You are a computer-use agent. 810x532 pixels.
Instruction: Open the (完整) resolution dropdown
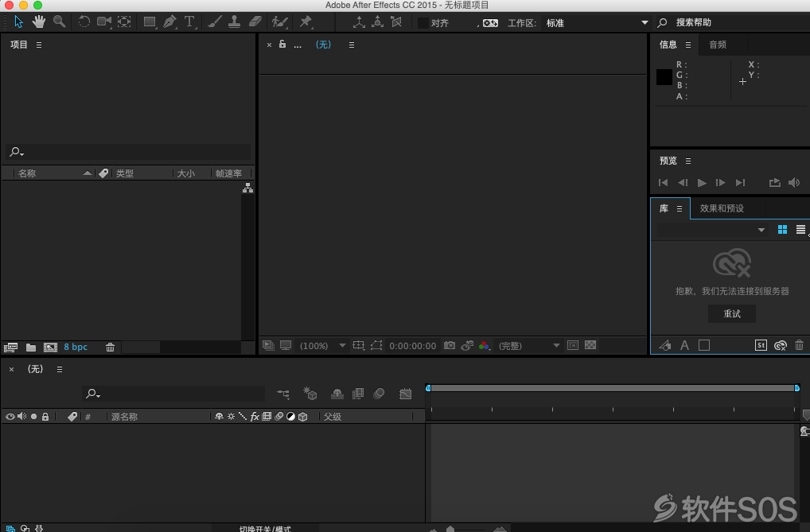tap(528, 346)
